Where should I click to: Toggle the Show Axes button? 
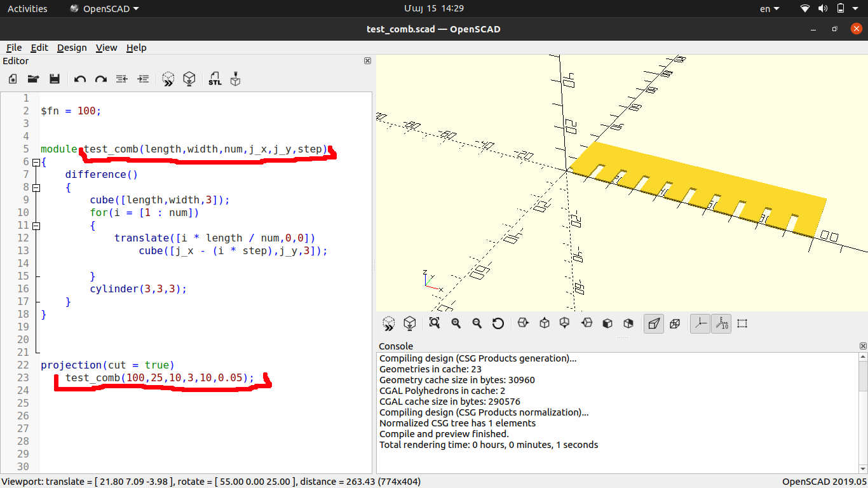coord(700,323)
